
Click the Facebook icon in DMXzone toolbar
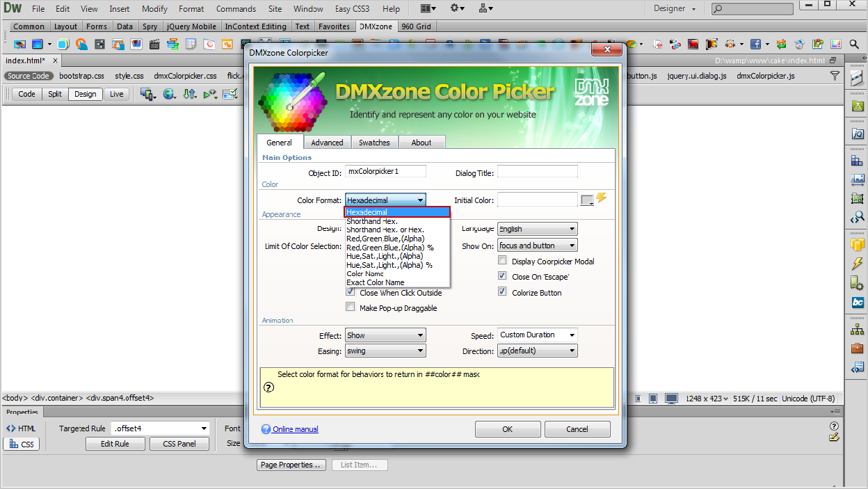click(x=756, y=44)
